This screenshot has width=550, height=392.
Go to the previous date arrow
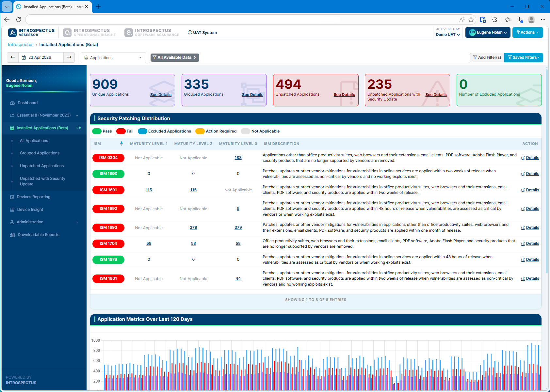point(13,57)
